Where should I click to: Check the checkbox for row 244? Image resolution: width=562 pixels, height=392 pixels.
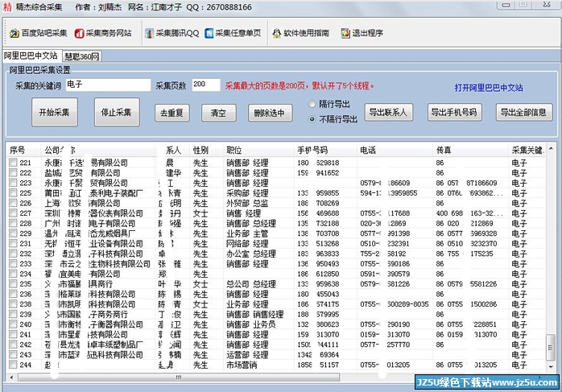point(13,365)
